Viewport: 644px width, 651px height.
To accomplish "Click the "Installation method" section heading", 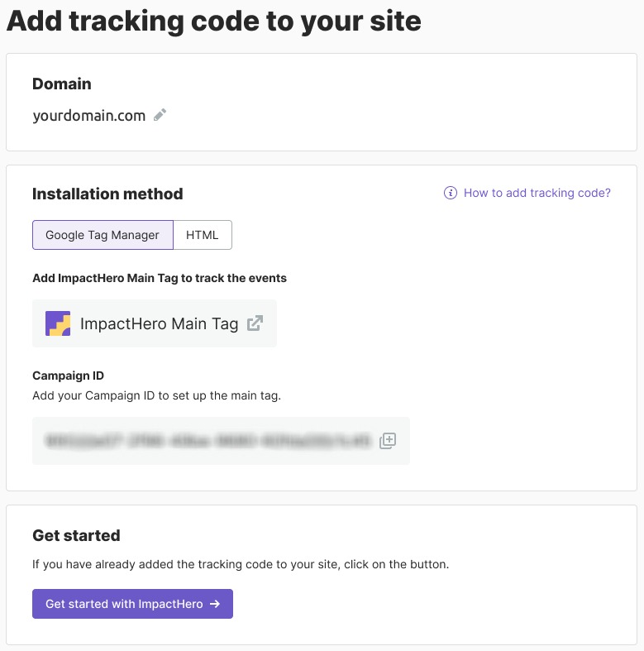I will (107, 194).
